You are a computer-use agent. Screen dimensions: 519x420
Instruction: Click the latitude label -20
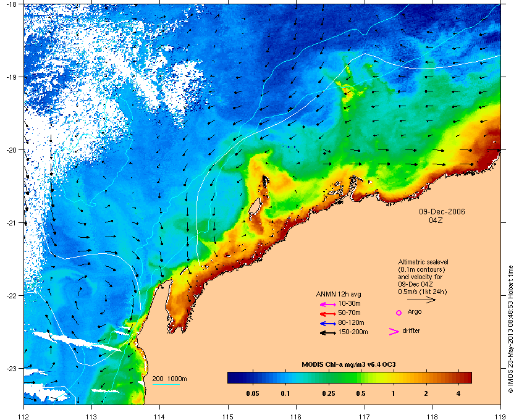click(x=12, y=150)
